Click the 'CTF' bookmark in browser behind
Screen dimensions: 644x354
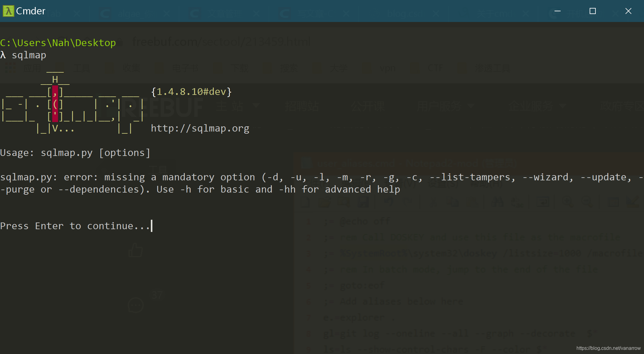click(x=435, y=68)
